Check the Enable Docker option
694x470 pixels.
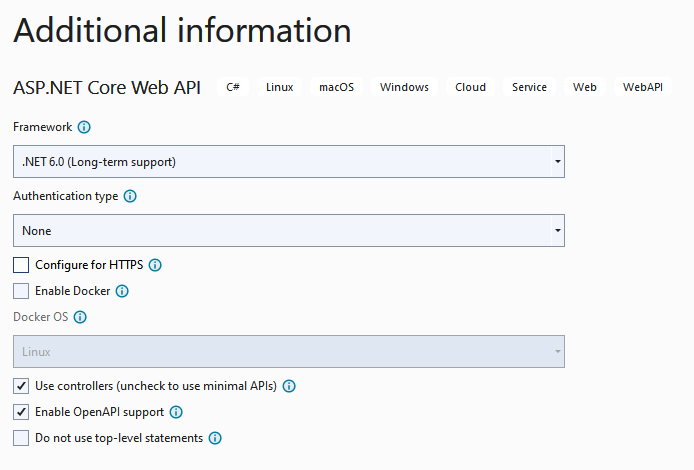click(x=21, y=291)
